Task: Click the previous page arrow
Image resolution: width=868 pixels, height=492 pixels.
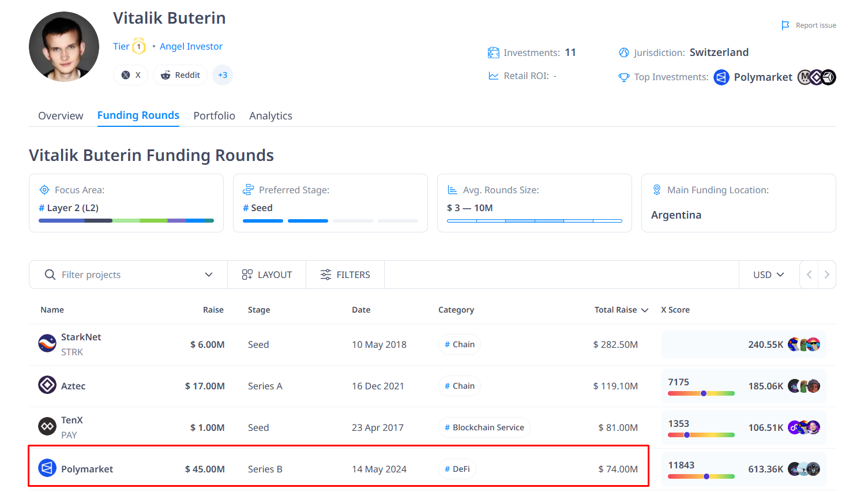Action: 809,275
